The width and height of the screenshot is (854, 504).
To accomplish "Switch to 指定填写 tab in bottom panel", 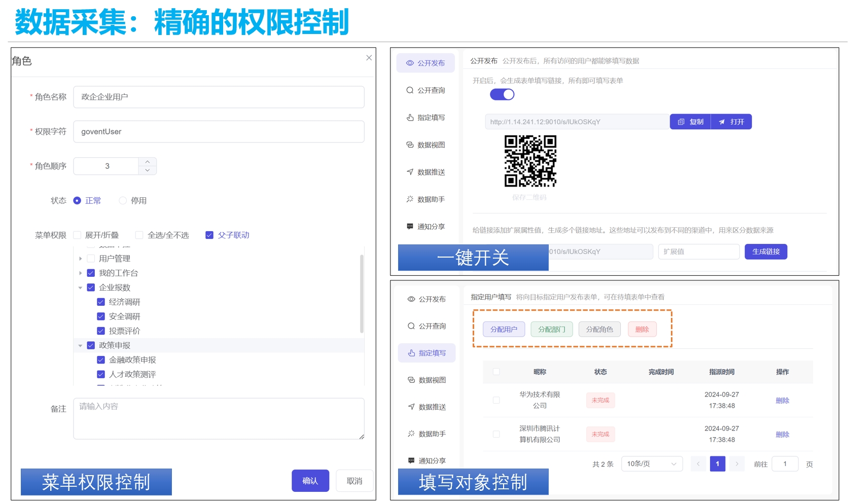I will coord(426,353).
